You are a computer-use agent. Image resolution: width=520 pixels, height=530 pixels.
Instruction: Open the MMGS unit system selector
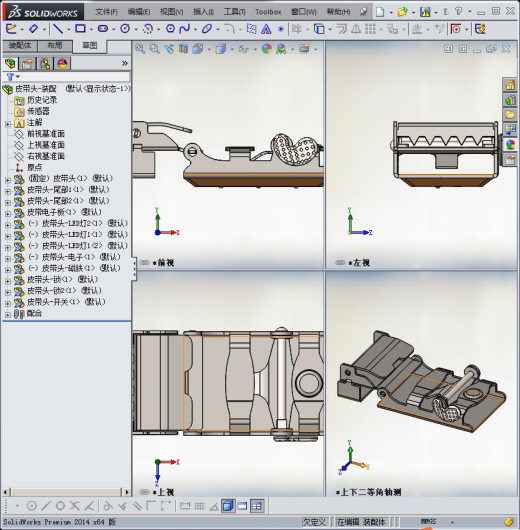[428, 522]
